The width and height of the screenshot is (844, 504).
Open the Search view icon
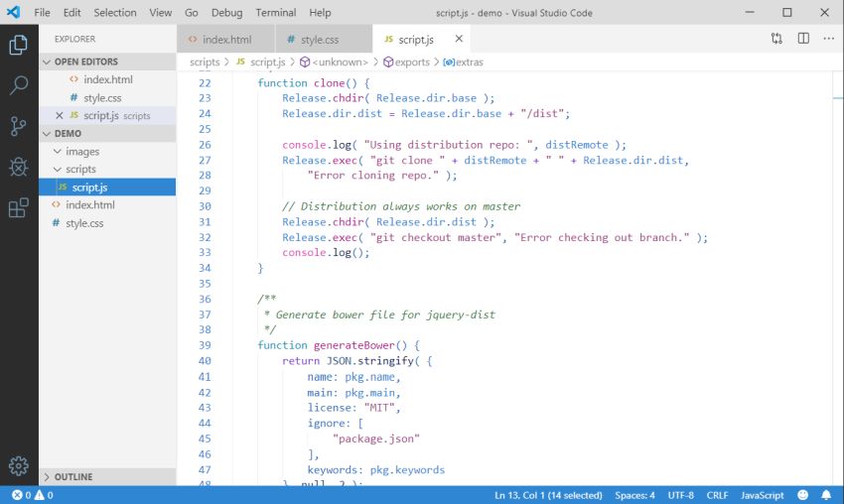18,85
